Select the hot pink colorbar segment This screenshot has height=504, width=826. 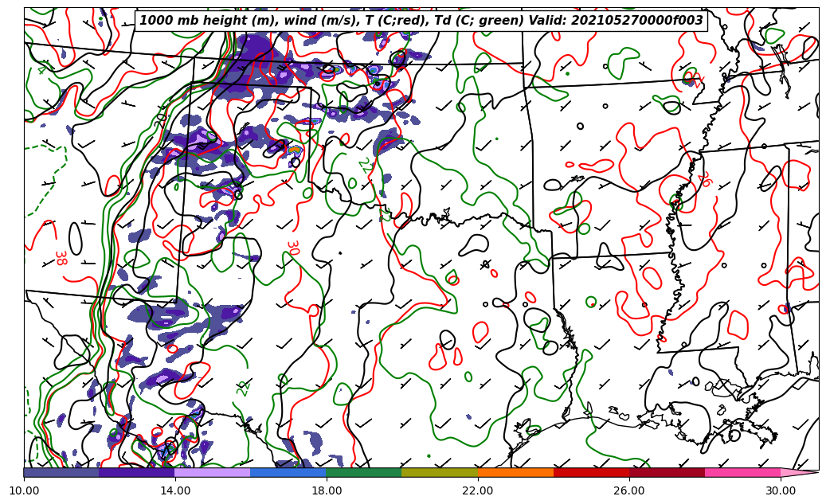click(742, 472)
